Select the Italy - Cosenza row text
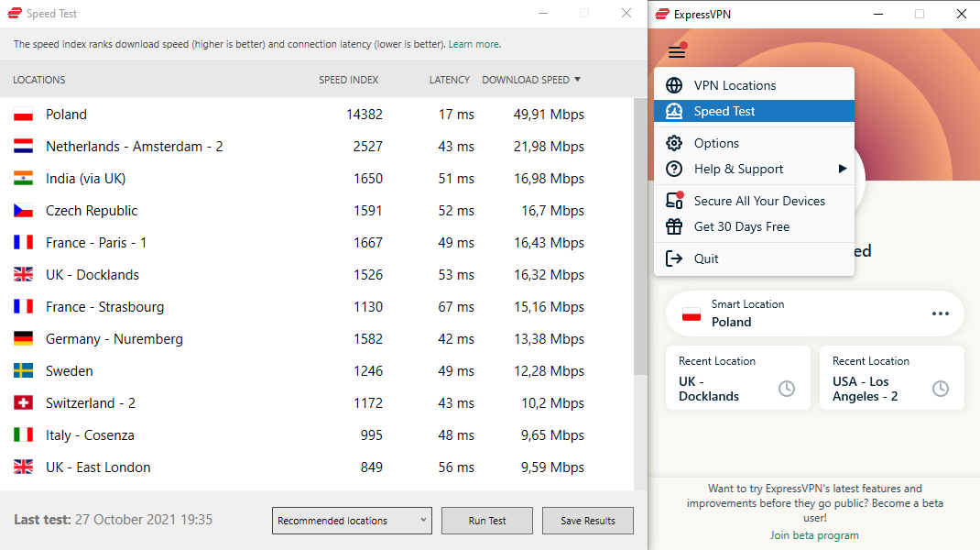This screenshot has width=980, height=550. pos(90,434)
